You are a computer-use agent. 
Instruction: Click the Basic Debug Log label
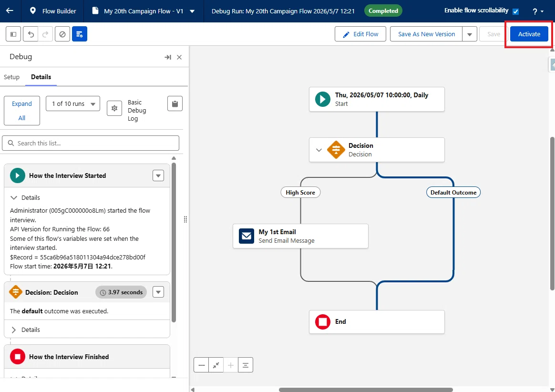(137, 110)
